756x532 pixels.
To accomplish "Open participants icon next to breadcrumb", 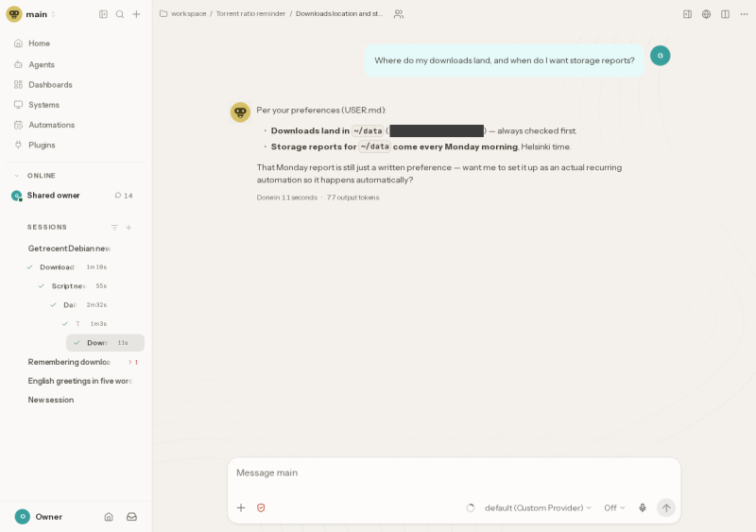I will pos(398,14).
